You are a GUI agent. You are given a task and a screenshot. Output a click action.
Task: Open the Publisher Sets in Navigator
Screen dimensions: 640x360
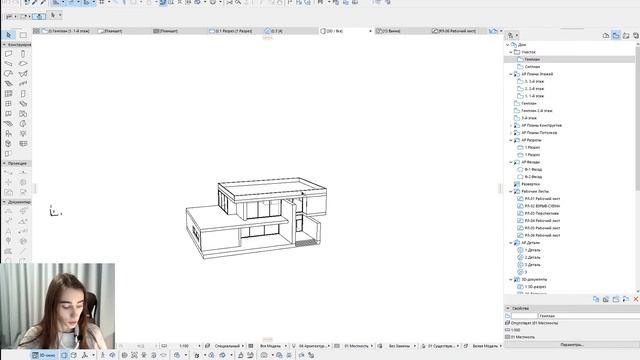point(636,36)
